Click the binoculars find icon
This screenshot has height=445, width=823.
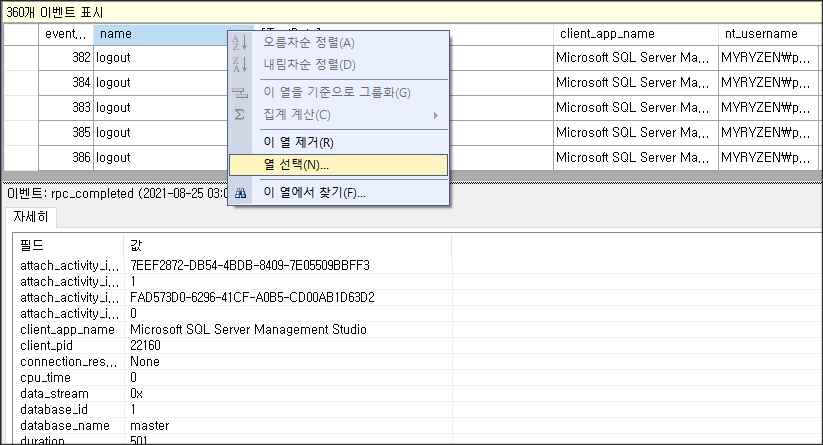[240, 193]
